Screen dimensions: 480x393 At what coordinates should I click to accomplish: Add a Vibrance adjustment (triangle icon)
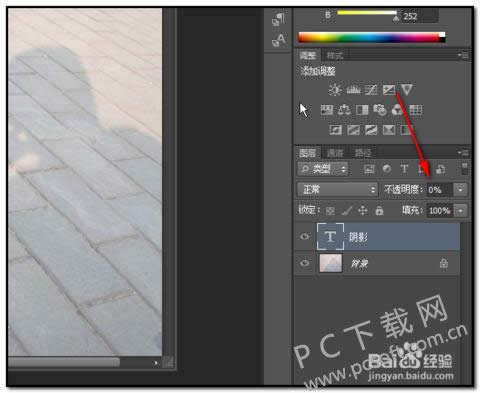(x=406, y=90)
